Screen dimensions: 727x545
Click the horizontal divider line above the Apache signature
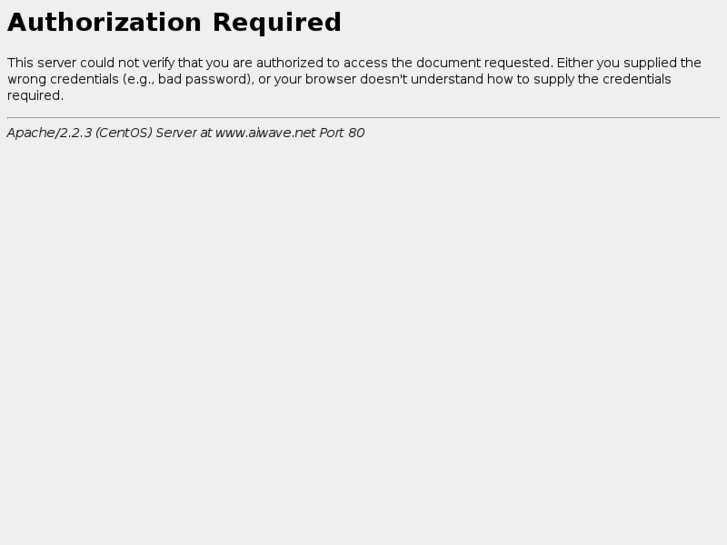point(364,117)
